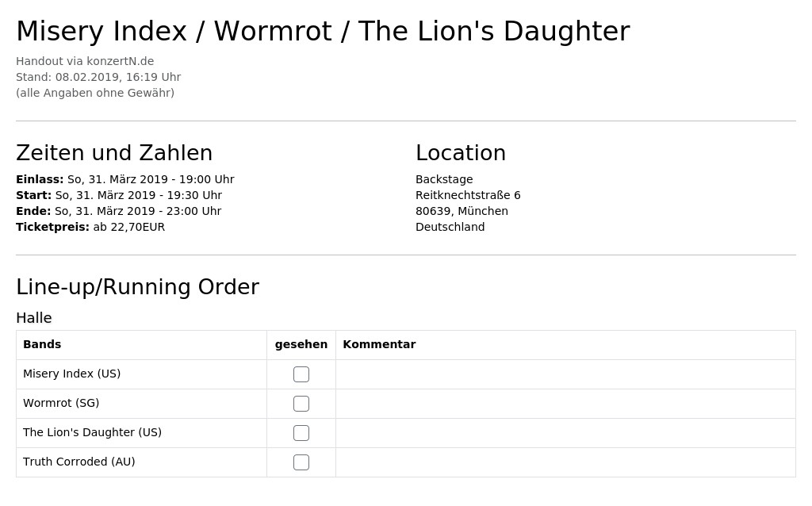Click the Kommentar cell for Wormrot
This screenshot has width=812, height=506.
565,404
